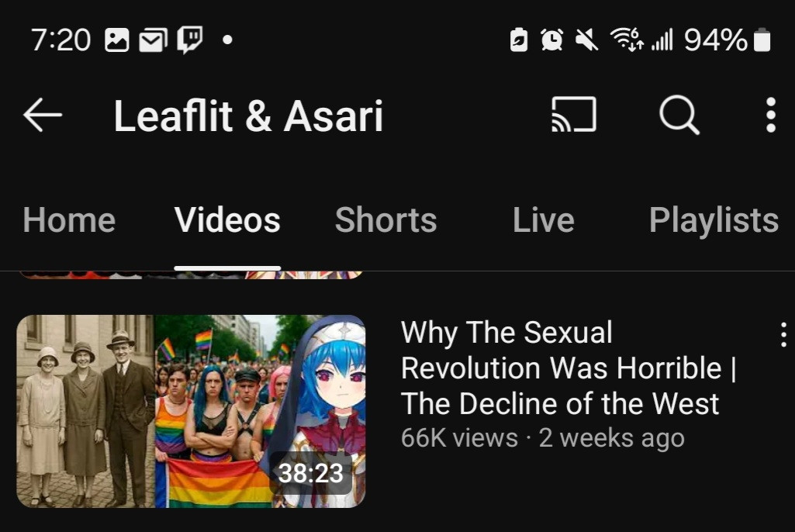Tap the battery saver status icon

(x=519, y=40)
